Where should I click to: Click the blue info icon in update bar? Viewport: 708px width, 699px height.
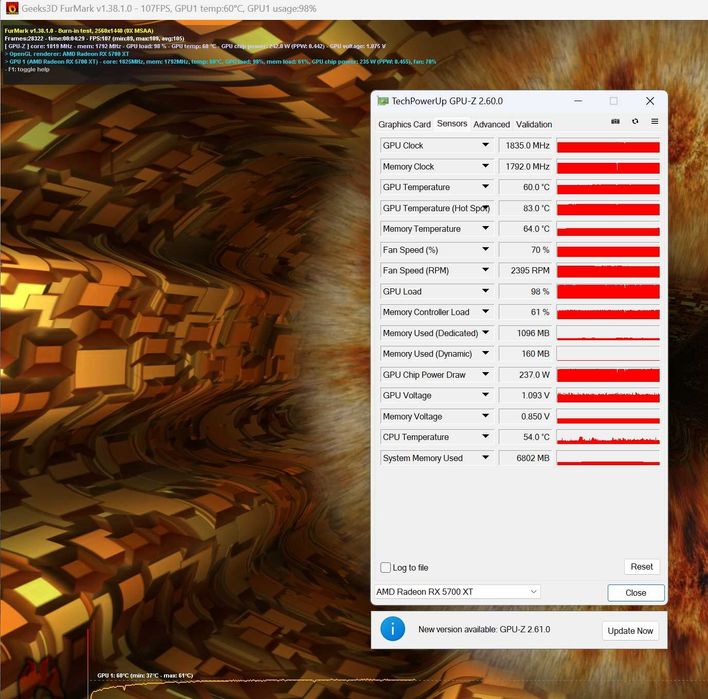[x=392, y=629]
